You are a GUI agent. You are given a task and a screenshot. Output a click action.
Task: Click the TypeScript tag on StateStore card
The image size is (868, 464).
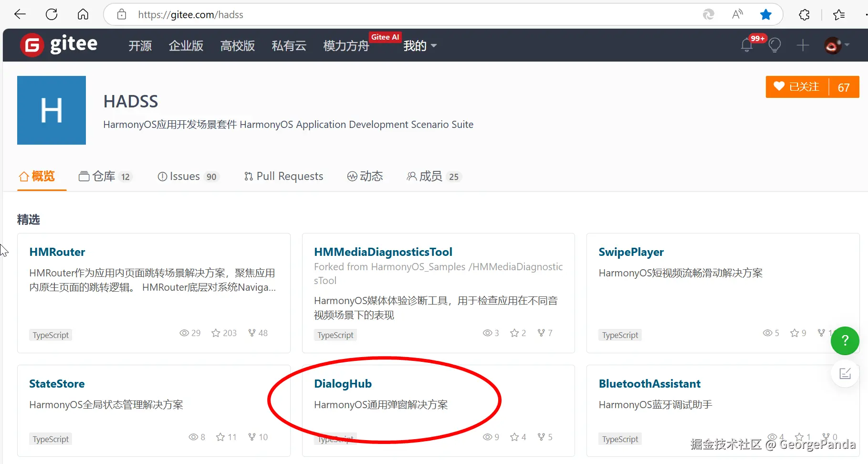tap(51, 439)
